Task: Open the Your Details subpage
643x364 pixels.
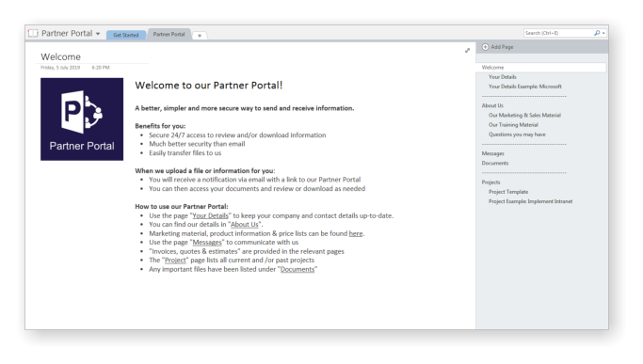Action: pos(503,76)
